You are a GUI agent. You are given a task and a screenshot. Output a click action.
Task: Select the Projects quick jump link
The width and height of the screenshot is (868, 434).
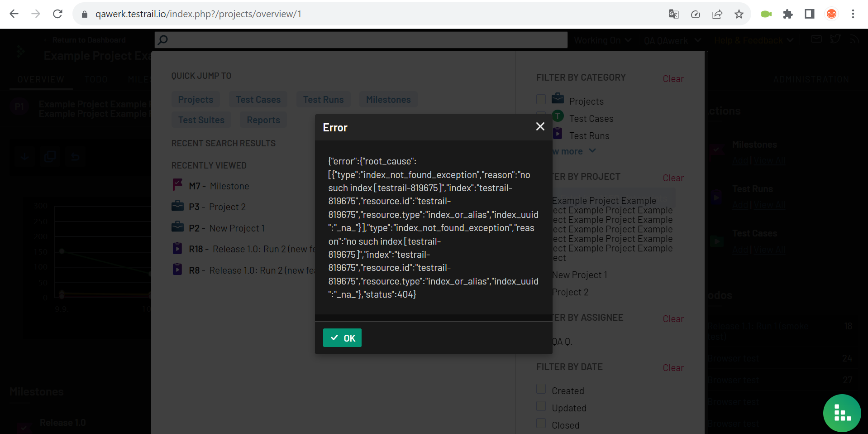pos(196,100)
